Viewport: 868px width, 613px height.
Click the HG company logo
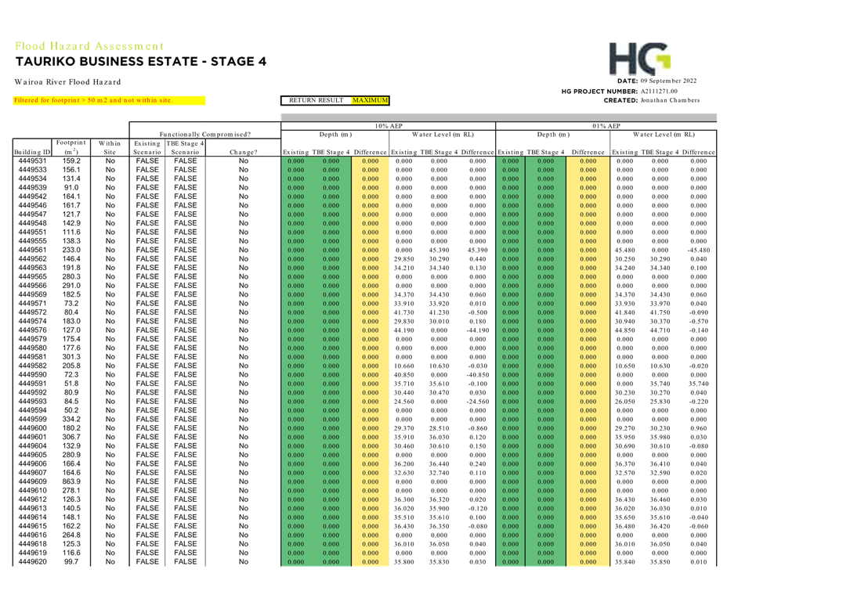tap(639, 59)
